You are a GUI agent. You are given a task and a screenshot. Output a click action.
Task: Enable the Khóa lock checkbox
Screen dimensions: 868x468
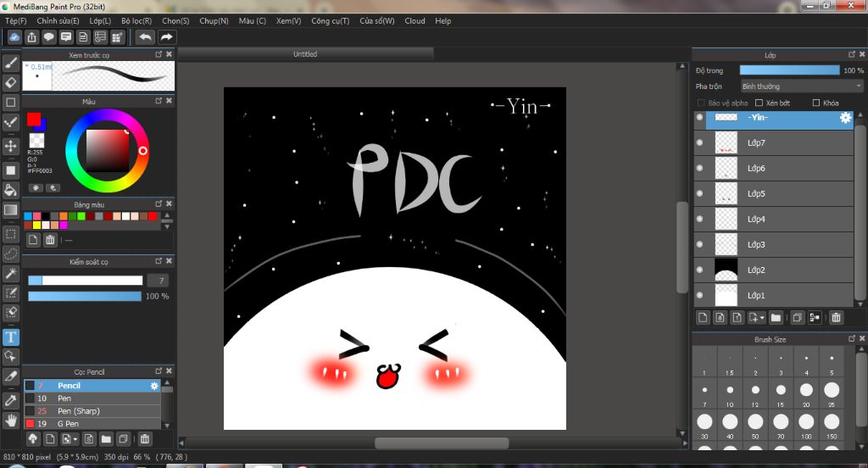click(816, 103)
